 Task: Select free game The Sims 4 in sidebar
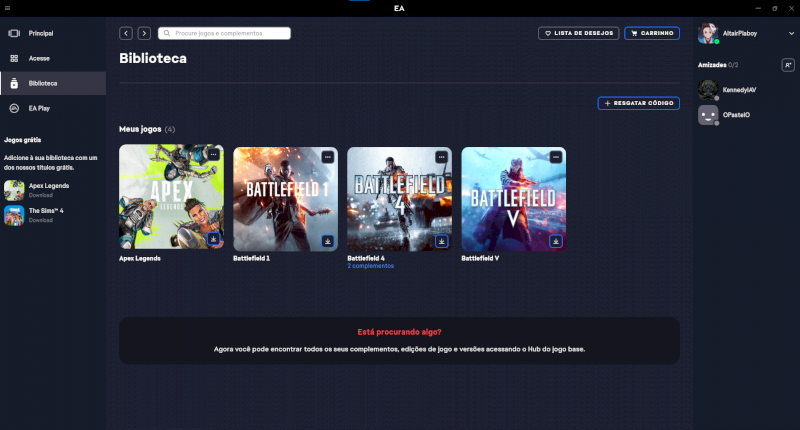click(46, 211)
